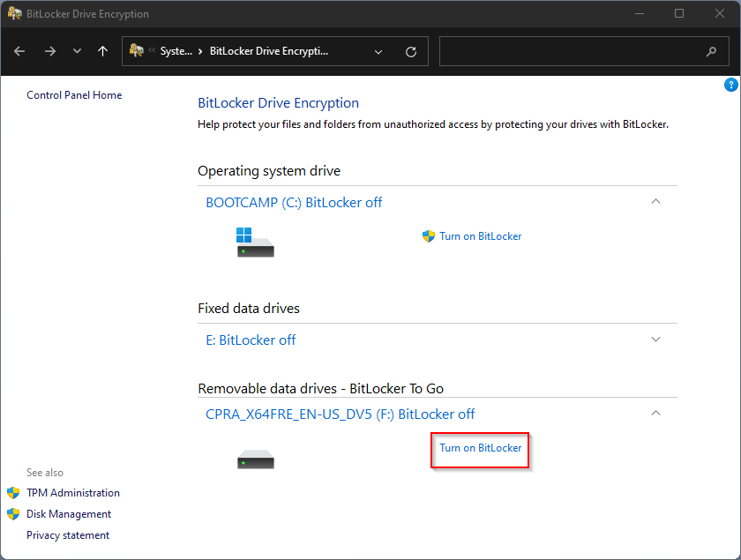Click CPRA_X64FRE_EN-US_DV5 (F:) BitLocker off
Screen dimensions: 741x560
[340, 414]
